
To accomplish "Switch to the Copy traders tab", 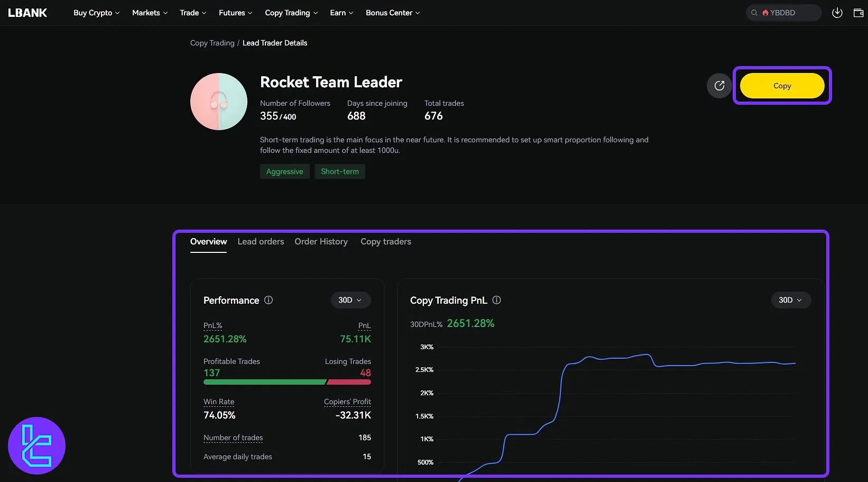I will click(x=386, y=242).
